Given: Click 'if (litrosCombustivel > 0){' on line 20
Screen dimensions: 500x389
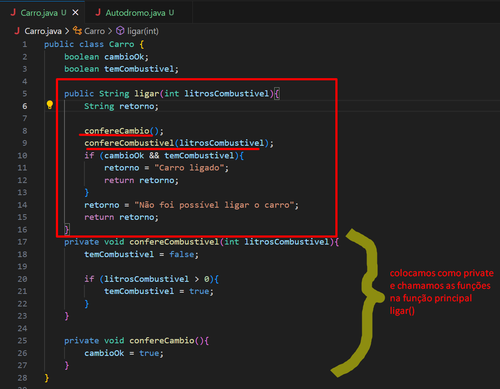Looking at the screenshot, I should pyautogui.click(x=151, y=279).
